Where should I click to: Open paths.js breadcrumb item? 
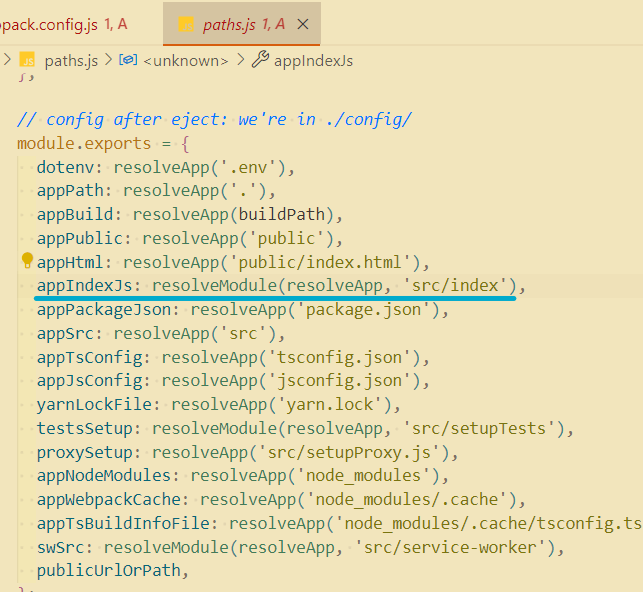(71, 61)
